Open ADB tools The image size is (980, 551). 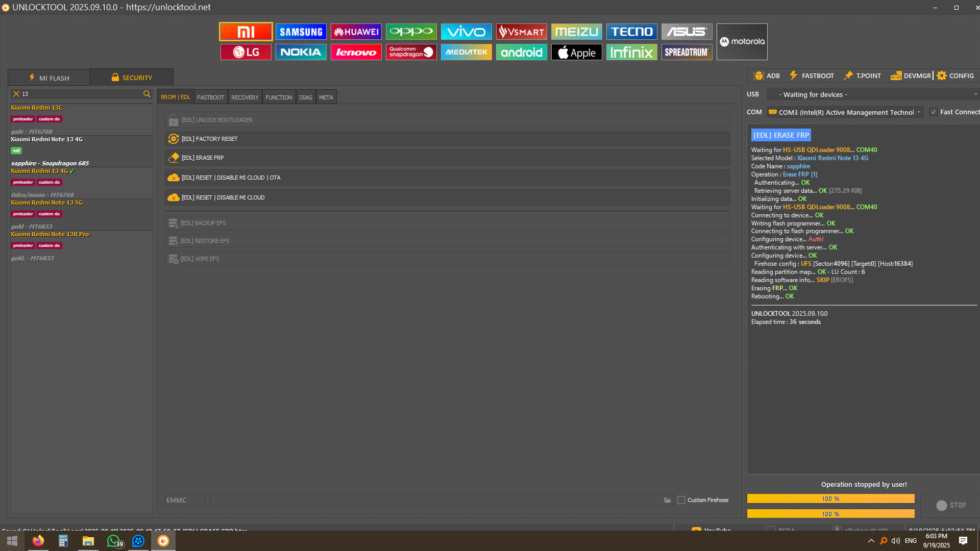pyautogui.click(x=767, y=76)
